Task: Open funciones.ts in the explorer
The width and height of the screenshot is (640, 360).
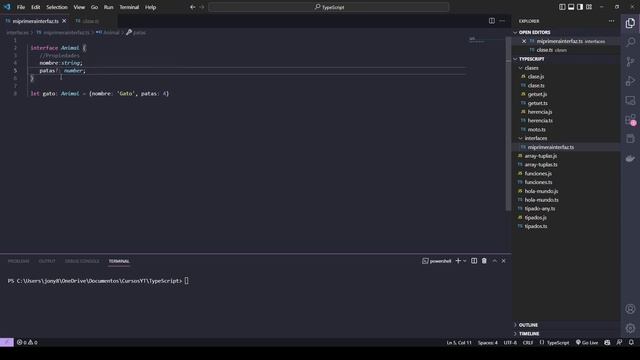Action: [538, 182]
